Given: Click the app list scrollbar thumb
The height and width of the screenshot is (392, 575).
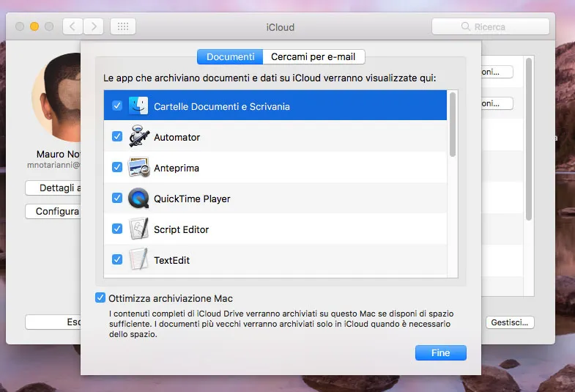Looking at the screenshot, I should (453, 125).
